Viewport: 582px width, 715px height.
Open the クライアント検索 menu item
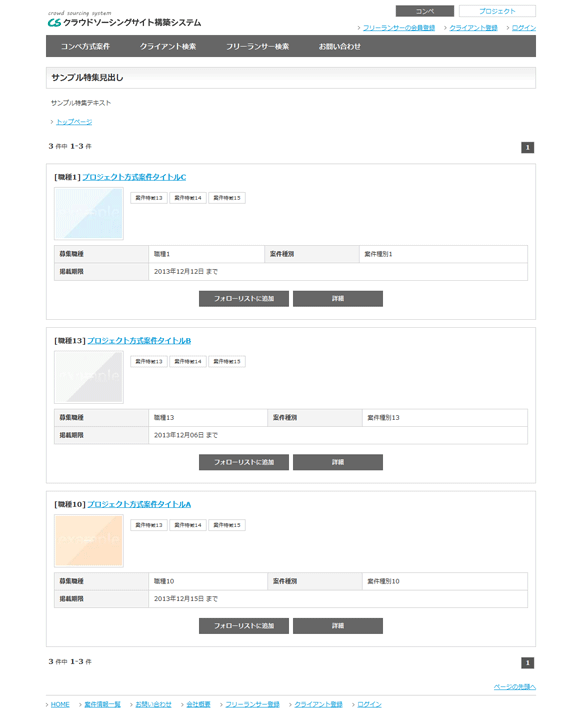168,46
